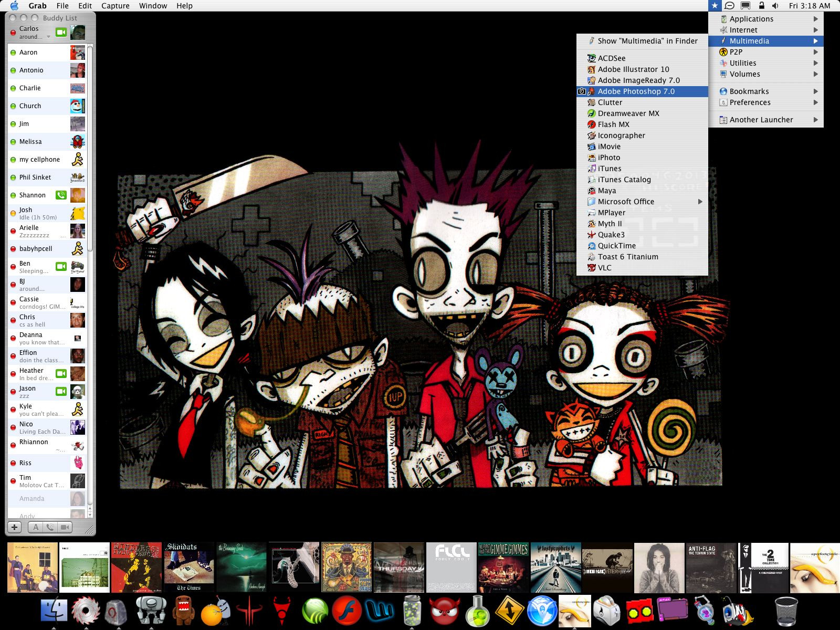Select Show "Multimedia" in Finder

[x=642, y=41]
